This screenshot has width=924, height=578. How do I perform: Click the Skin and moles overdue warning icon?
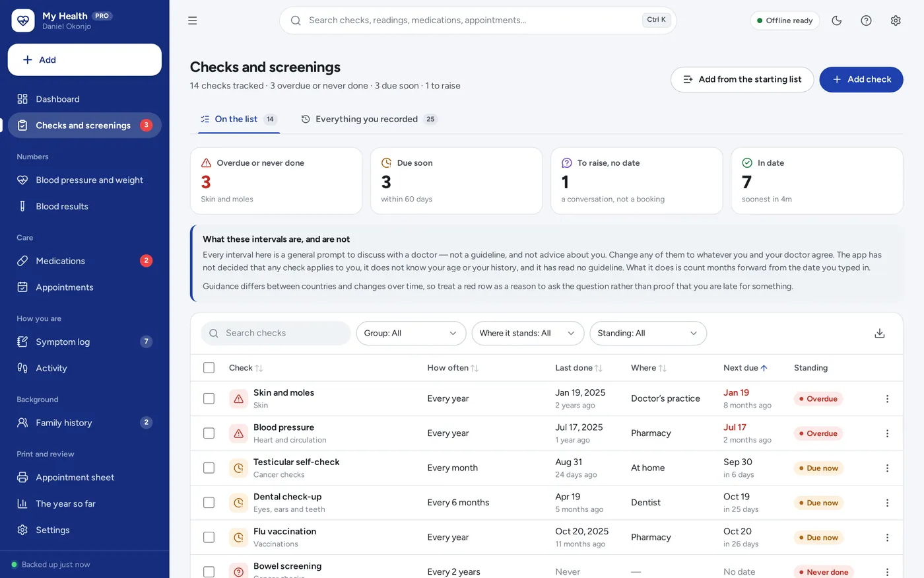pyautogui.click(x=238, y=399)
